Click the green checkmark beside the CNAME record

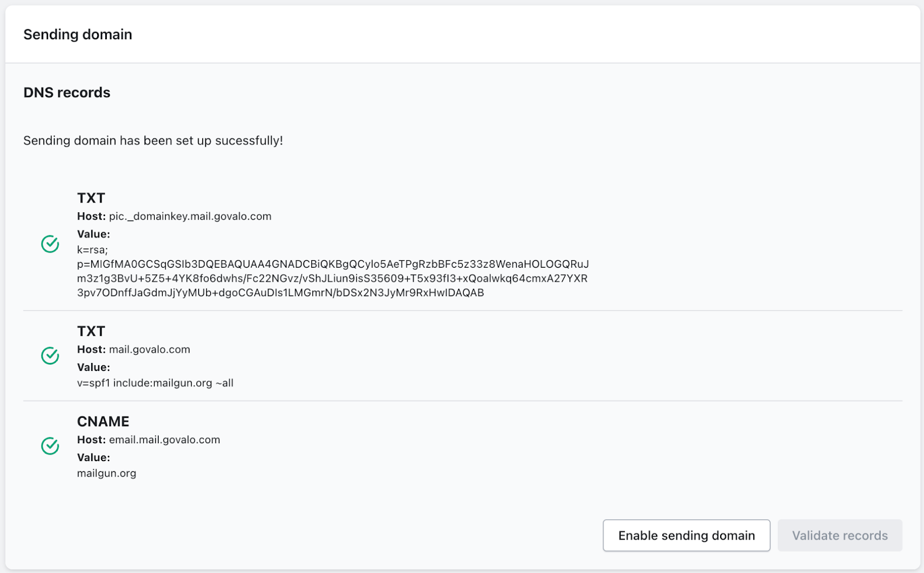(50, 446)
